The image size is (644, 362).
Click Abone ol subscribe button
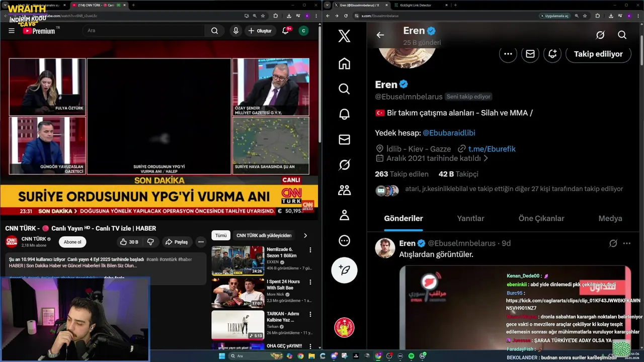click(x=72, y=242)
